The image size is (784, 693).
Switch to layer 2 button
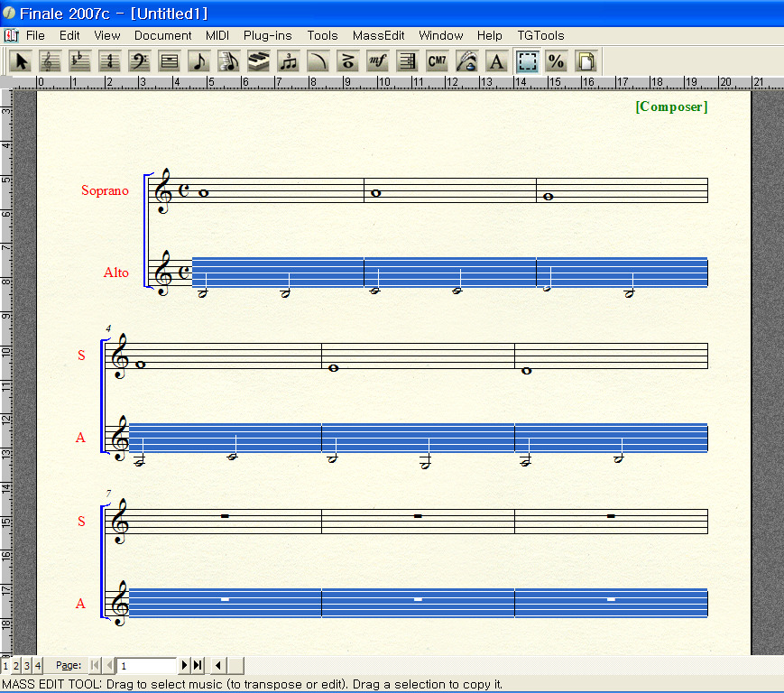(x=16, y=666)
